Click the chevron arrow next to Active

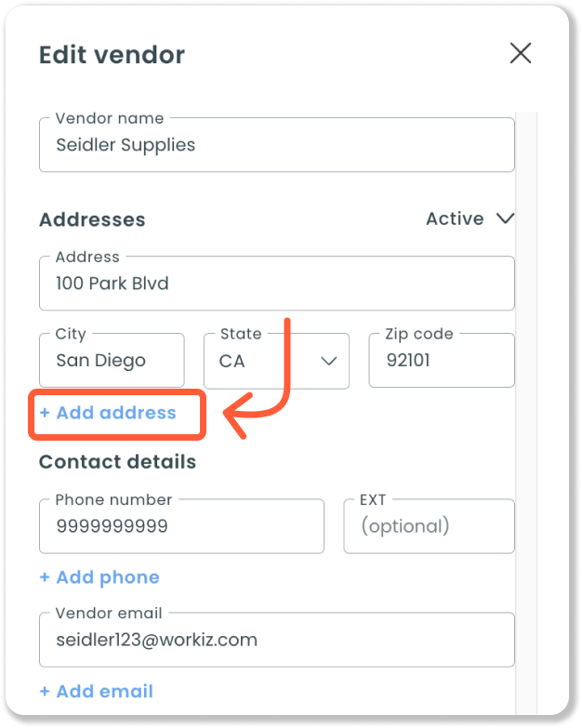tap(505, 218)
